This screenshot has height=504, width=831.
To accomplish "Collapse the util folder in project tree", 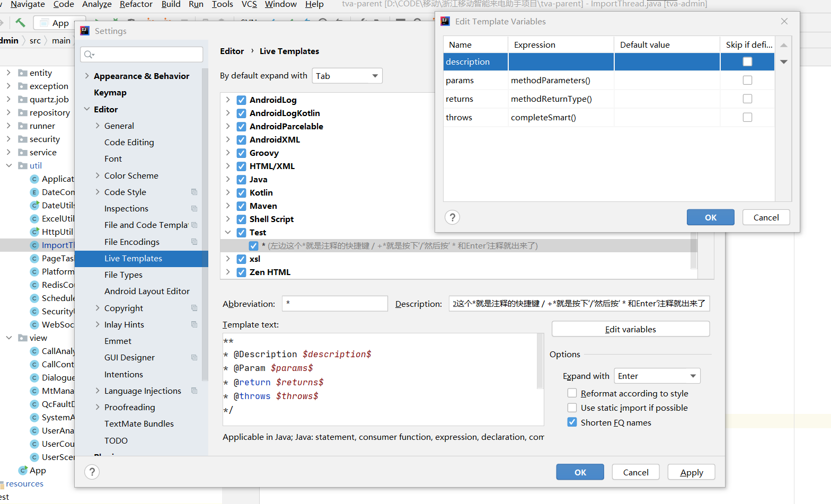I will coord(8,165).
